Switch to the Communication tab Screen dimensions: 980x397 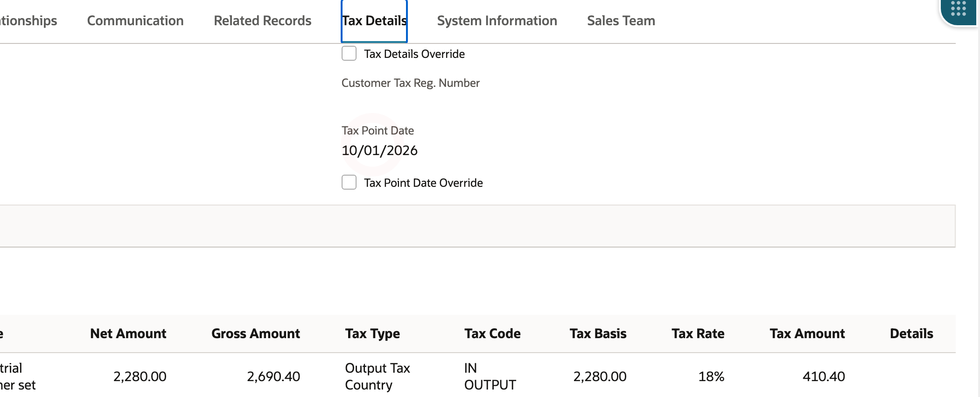coord(135,21)
